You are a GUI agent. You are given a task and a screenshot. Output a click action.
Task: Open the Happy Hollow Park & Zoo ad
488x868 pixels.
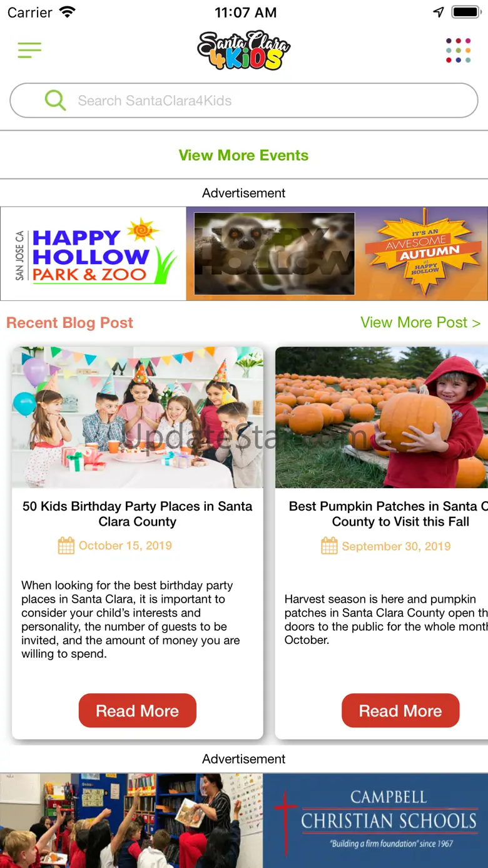[244, 253]
